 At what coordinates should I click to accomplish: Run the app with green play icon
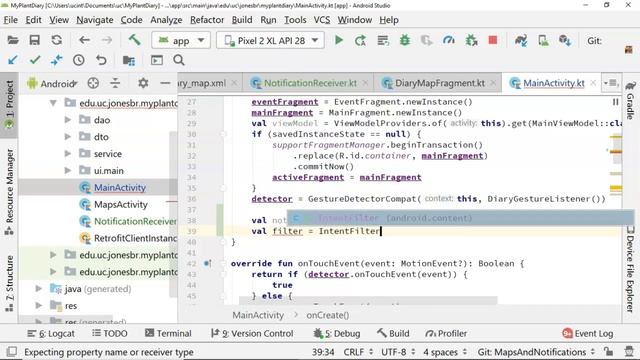pyautogui.click(x=339, y=40)
